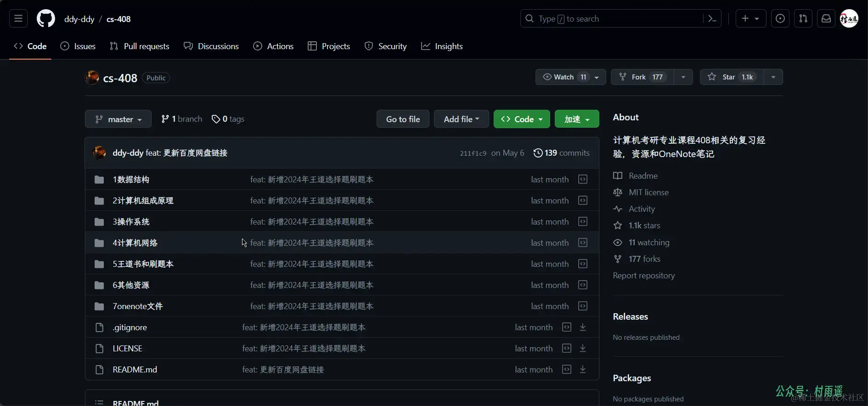This screenshot has width=868, height=406.
Task: Click the README outline list icon
Action: (x=99, y=402)
